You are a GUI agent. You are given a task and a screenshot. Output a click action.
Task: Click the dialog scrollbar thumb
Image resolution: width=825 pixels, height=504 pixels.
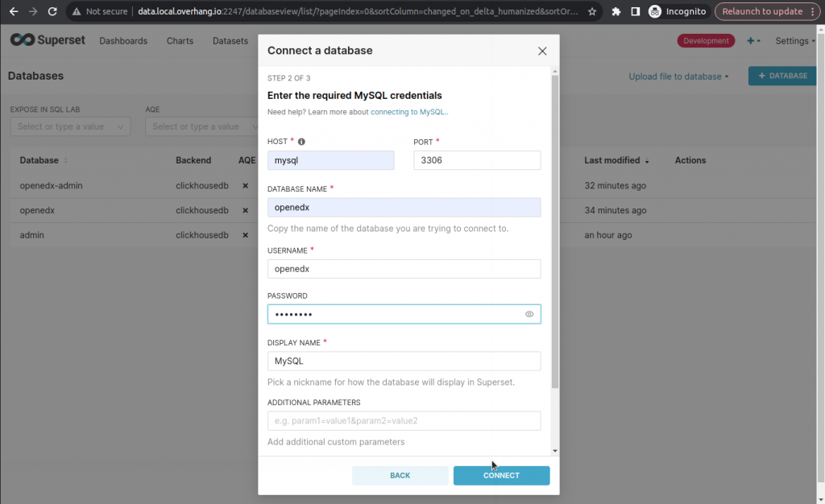click(x=554, y=231)
